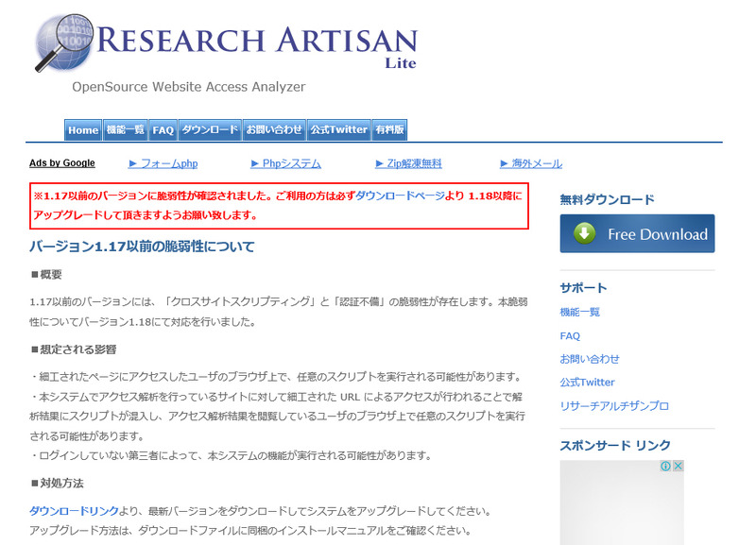Select the FAQ tab in navigation bar
The image size is (756, 545).
(163, 130)
